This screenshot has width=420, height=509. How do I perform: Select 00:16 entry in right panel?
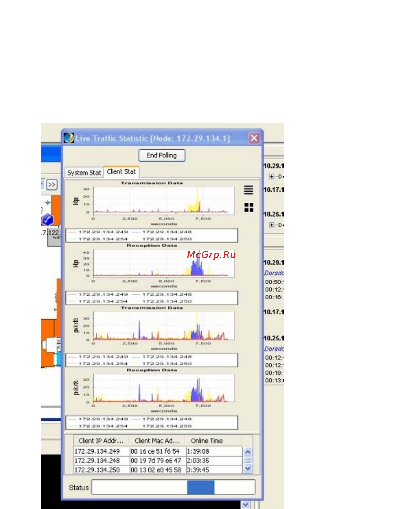[274, 297]
